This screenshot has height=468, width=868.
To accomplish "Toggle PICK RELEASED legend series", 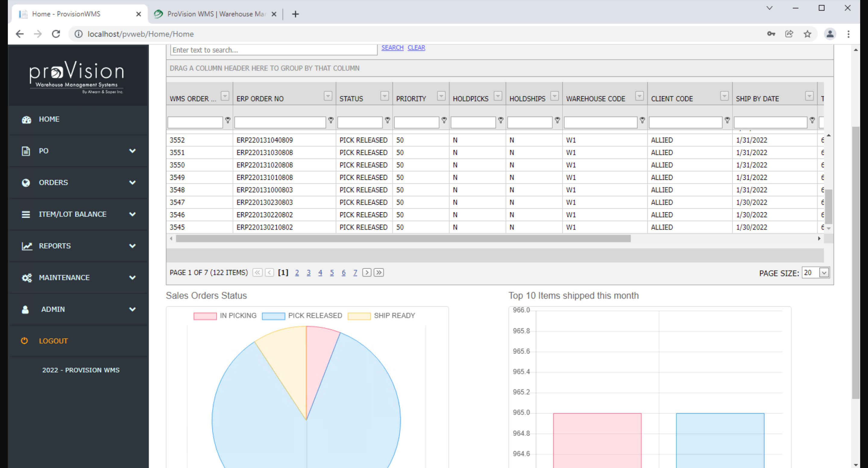I will point(302,316).
